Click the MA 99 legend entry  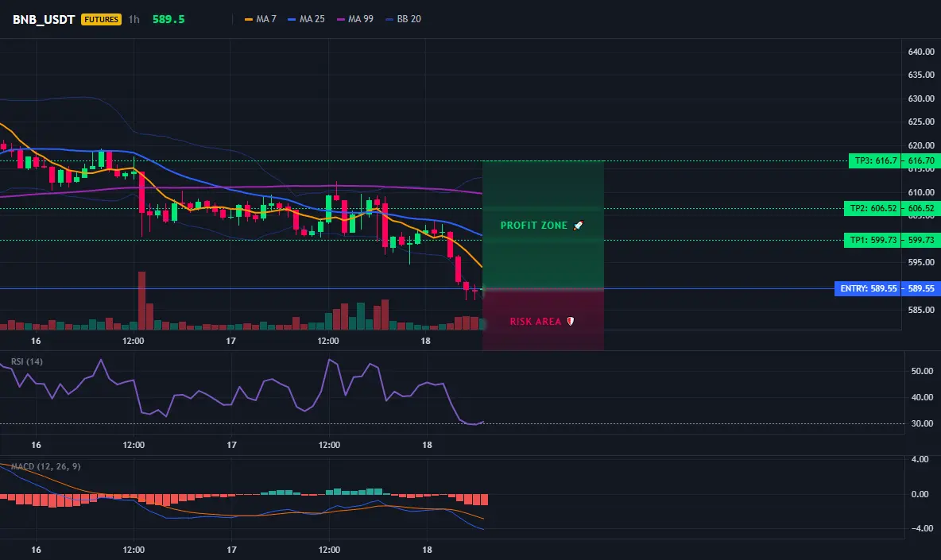coord(354,19)
